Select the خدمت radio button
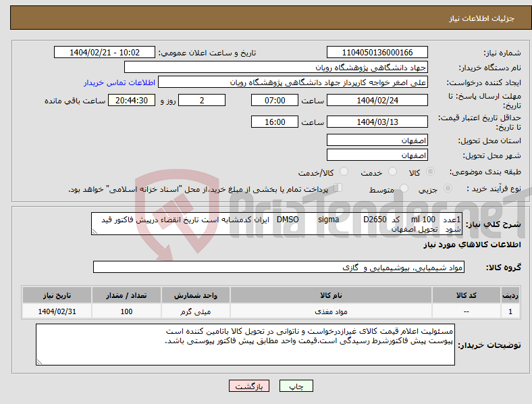The width and height of the screenshot is (532, 404). 392,172
